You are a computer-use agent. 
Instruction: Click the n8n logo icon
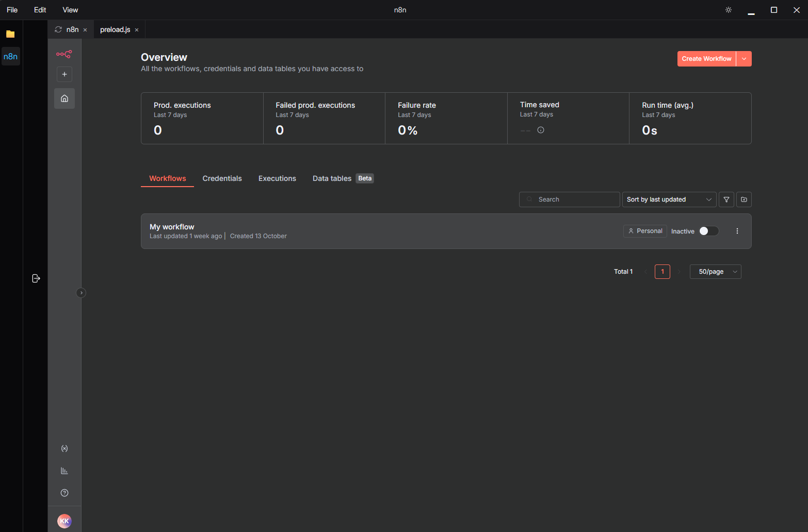64,54
